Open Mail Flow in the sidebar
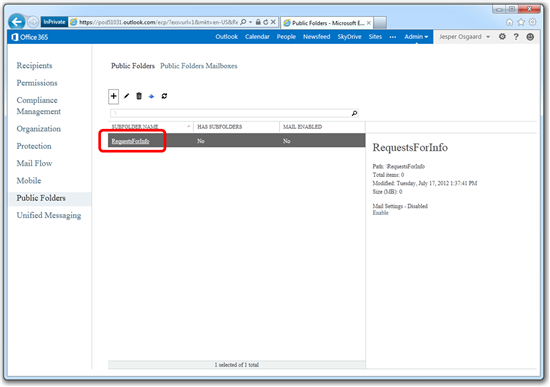550x387 pixels. click(34, 163)
